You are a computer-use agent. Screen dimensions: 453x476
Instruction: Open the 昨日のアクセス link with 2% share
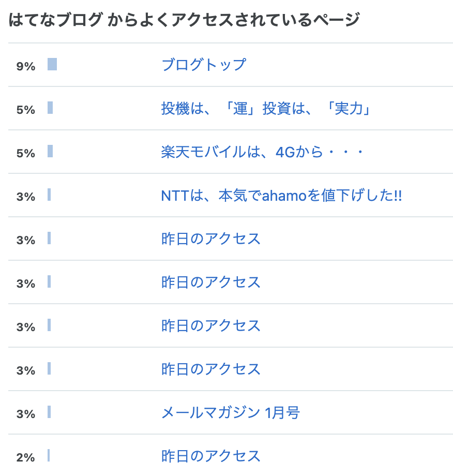pos(210,456)
